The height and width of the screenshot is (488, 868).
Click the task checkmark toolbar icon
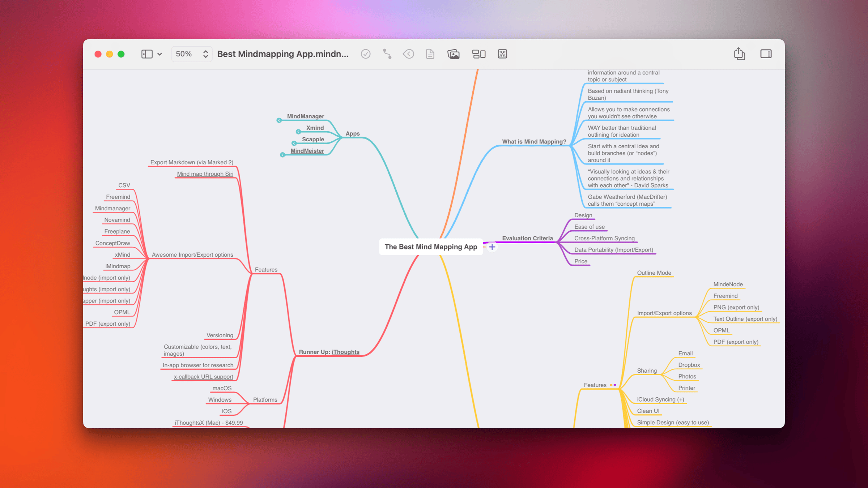click(x=365, y=54)
